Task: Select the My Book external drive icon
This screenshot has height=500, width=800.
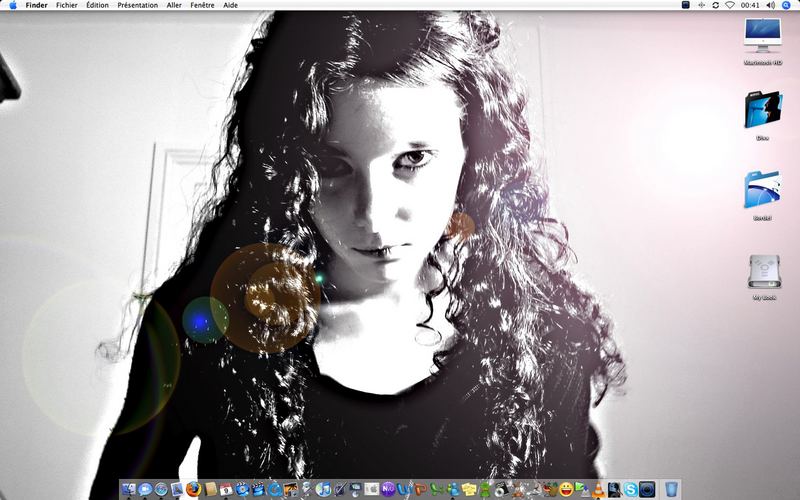Action: [x=764, y=277]
